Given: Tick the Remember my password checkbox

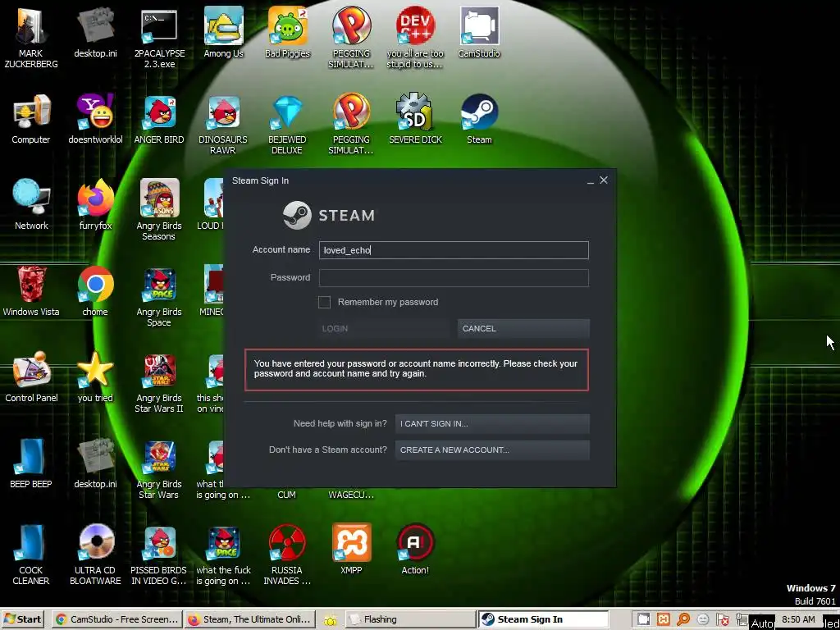Looking at the screenshot, I should coord(324,302).
